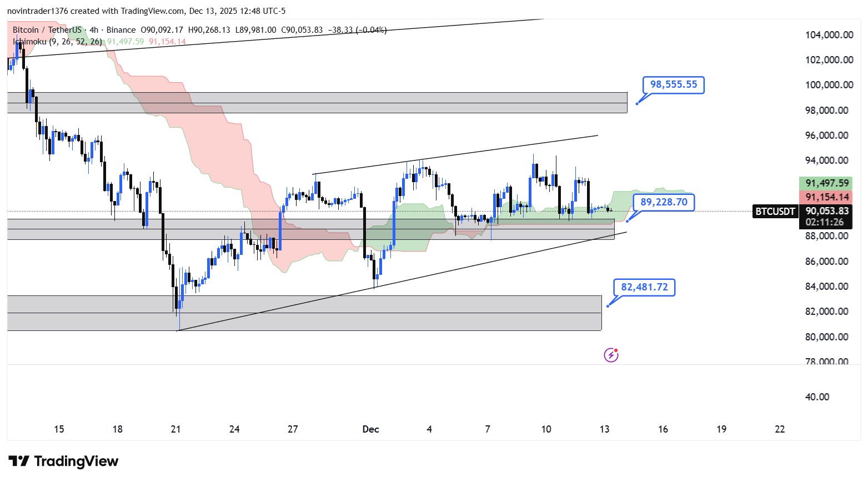Click date 13 on the time axis

(x=604, y=429)
